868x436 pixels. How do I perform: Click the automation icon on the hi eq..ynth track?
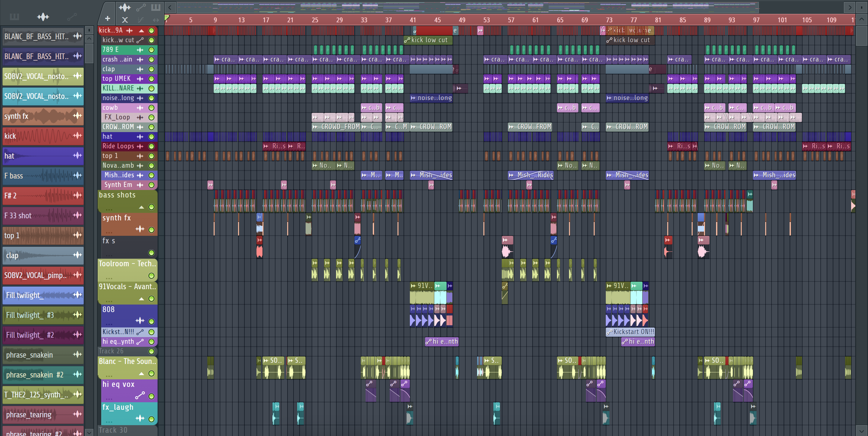pos(140,342)
